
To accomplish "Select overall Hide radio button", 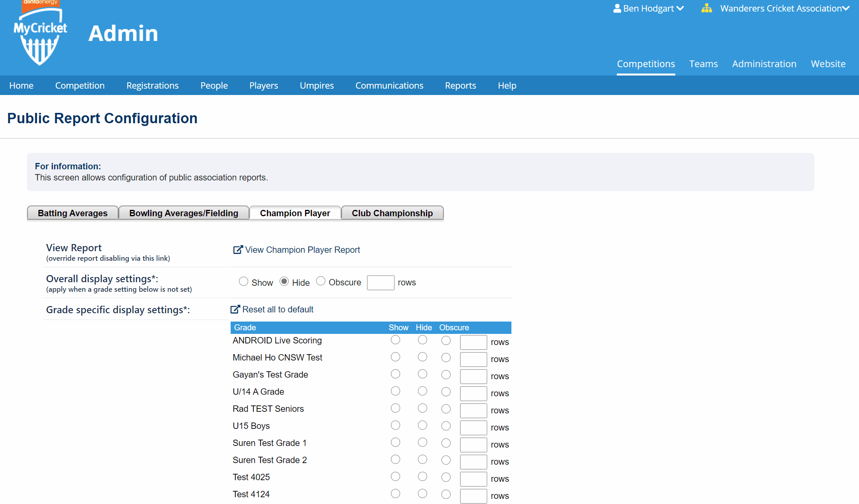I will click(x=284, y=281).
